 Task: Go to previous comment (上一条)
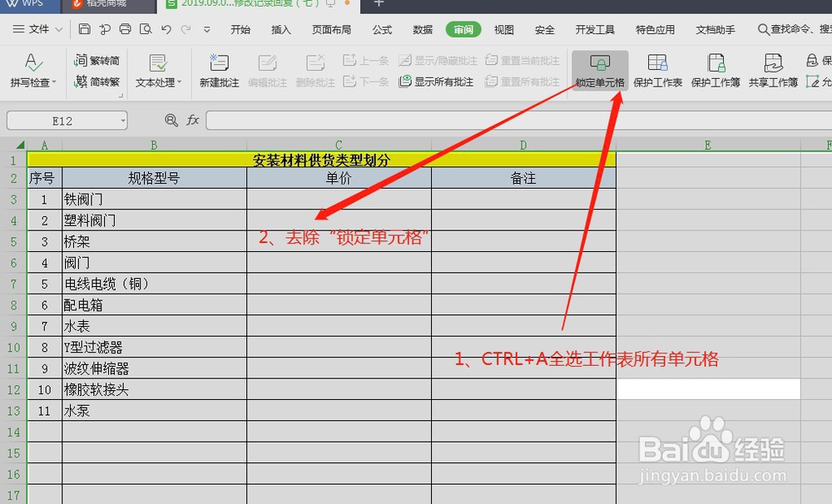point(366,61)
